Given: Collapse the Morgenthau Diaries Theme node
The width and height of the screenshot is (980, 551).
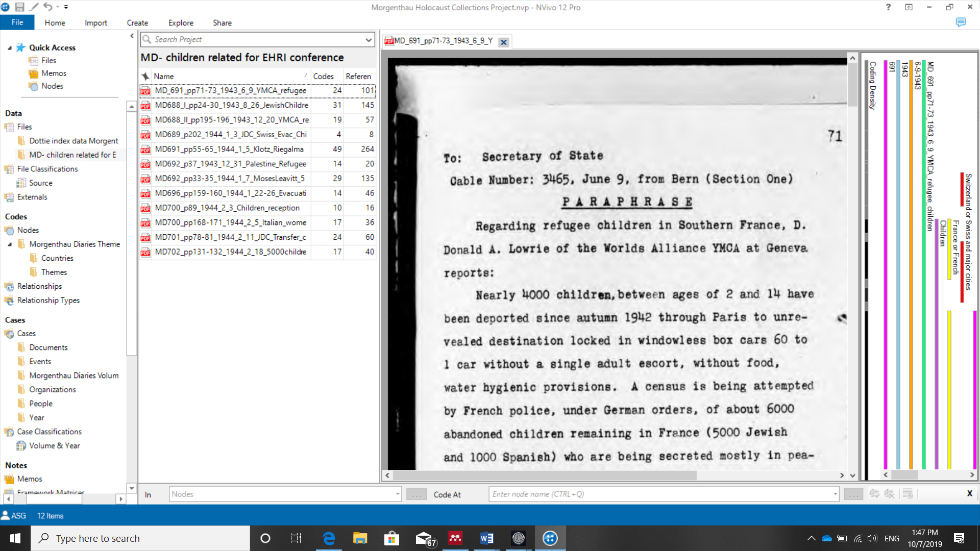Looking at the screenshot, I should pyautogui.click(x=9, y=244).
